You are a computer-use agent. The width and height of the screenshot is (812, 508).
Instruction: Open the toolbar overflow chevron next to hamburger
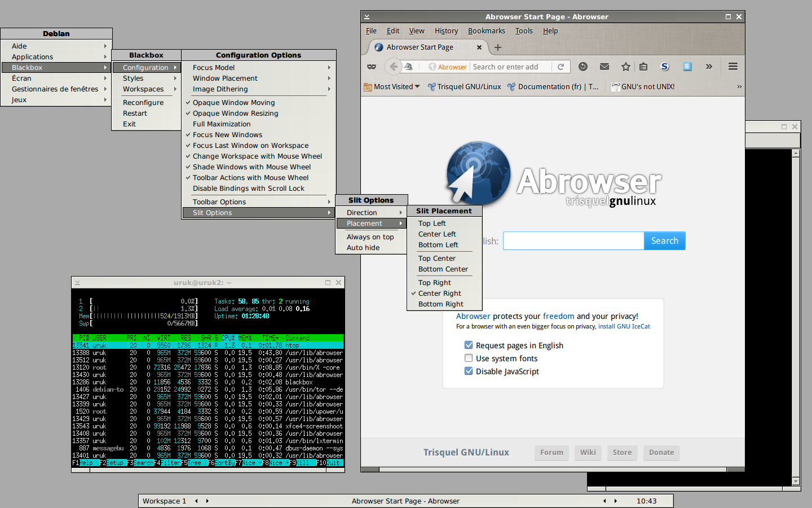pyautogui.click(x=709, y=67)
